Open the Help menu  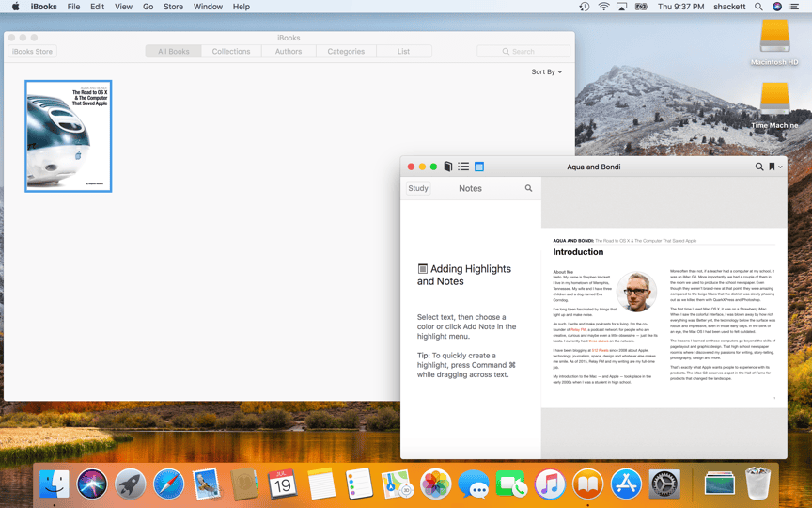pos(242,7)
